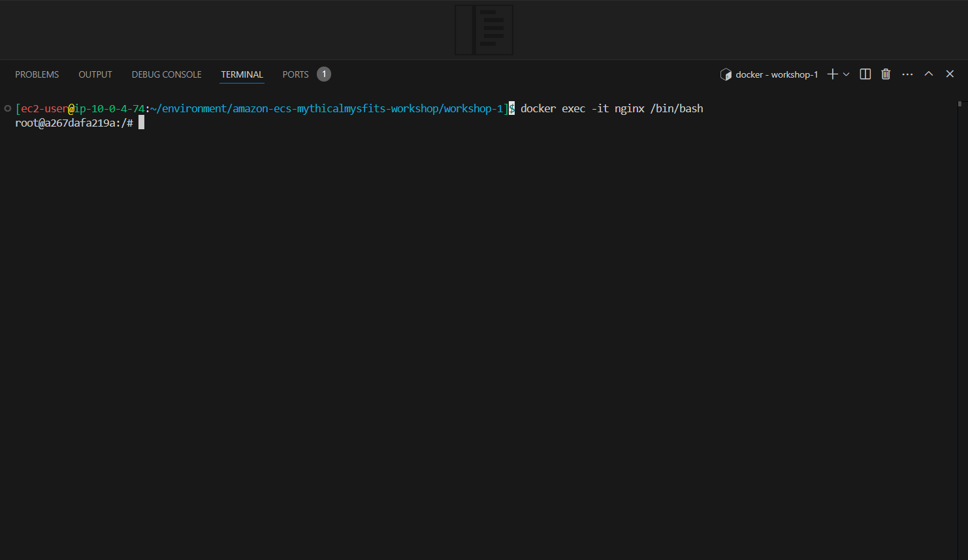Viewport: 968px width, 560px height.
Task: Click the ip-10-0-4-74 hostname text
Action: (109, 108)
